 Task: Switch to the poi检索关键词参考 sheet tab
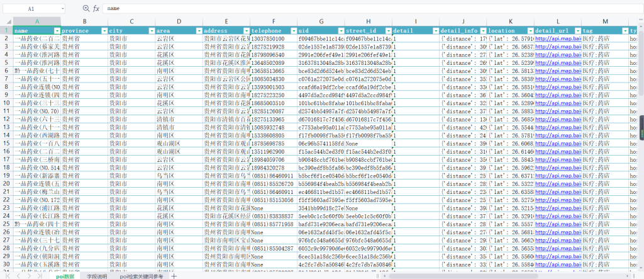point(142,276)
